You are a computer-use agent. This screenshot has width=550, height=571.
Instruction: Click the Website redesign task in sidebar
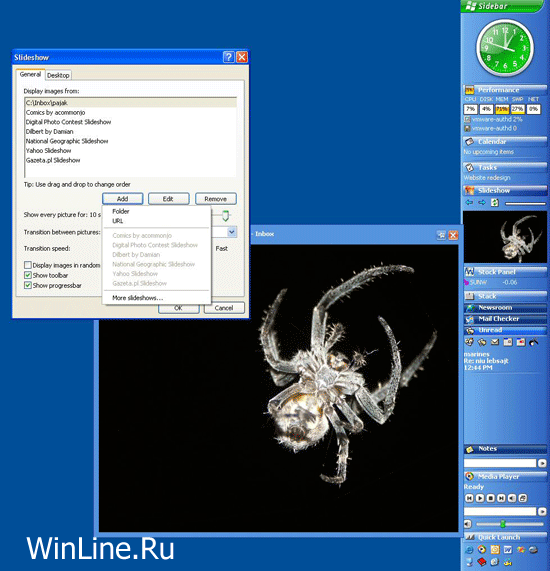[x=487, y=178]
